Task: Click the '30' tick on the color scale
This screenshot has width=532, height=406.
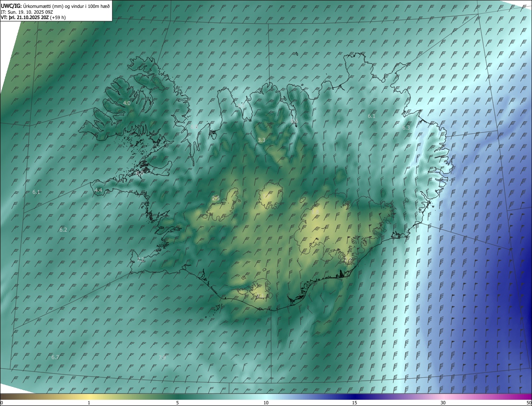Action: click(x=443, y=403)
